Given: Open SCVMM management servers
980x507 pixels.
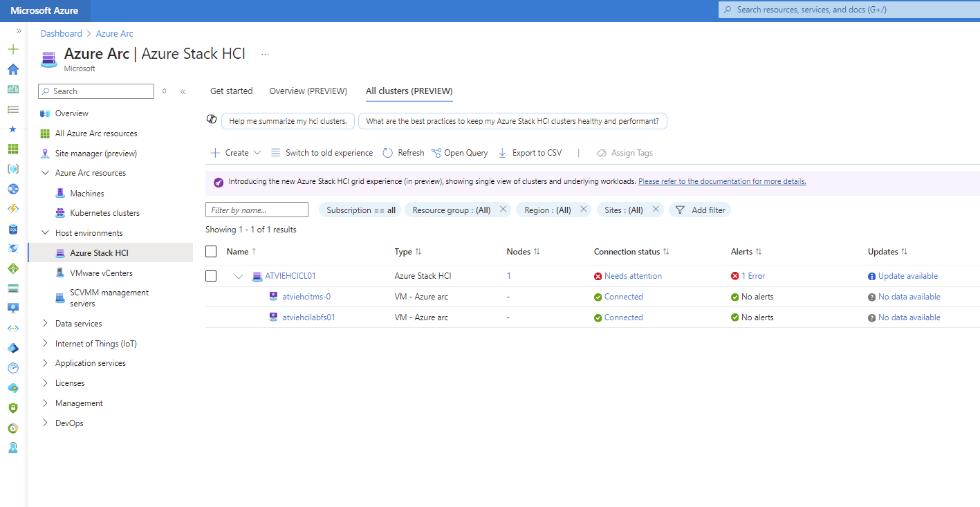Looking at the screenshot, I should tap(110, 298).
